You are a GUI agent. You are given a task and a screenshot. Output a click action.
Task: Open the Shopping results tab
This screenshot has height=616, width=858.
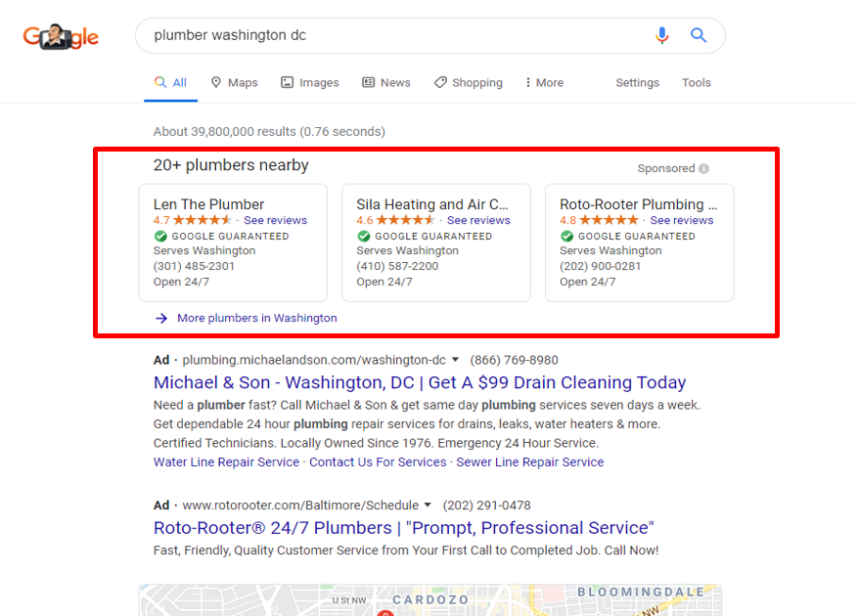click(469, 83)
